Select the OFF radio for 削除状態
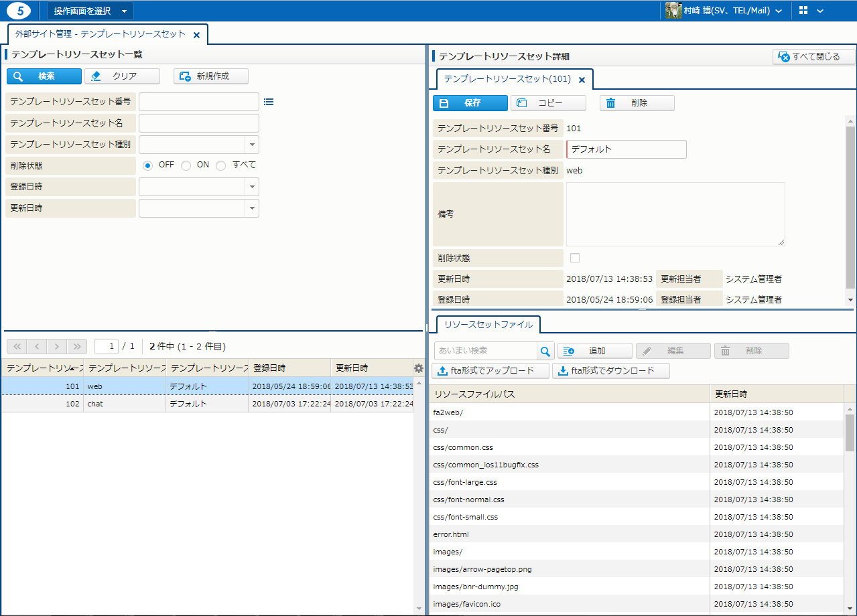 (148, 165)
